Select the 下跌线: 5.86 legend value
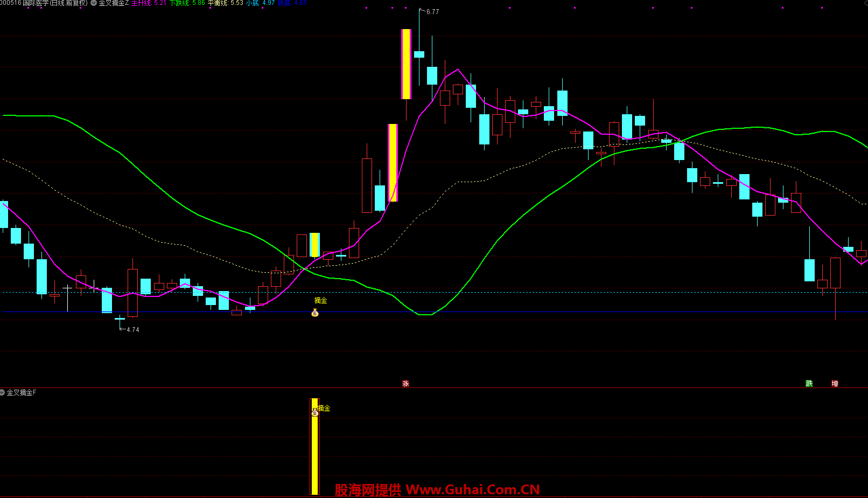 click(x=187, y=3)
